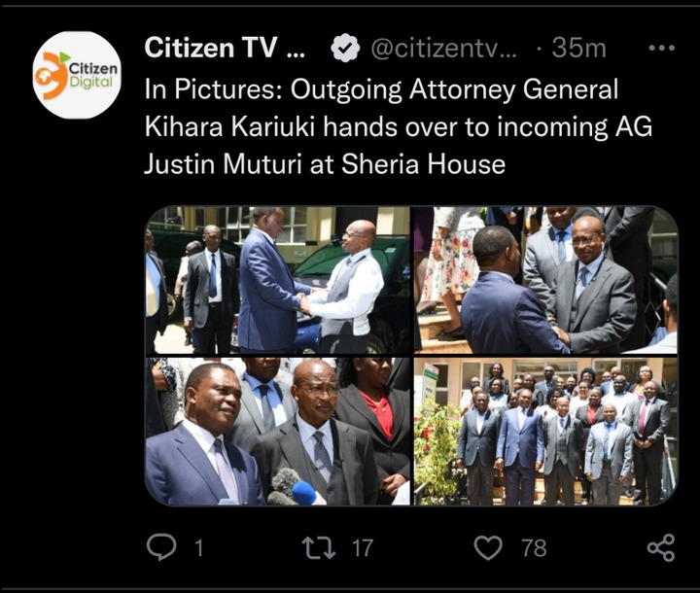Open the tweet text about Attorney General

399,126
